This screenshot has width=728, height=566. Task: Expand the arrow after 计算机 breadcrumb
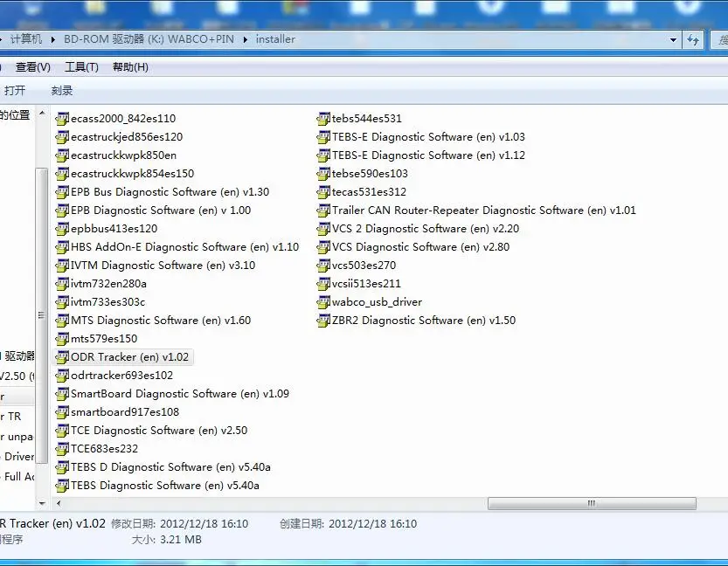[53, 39]
